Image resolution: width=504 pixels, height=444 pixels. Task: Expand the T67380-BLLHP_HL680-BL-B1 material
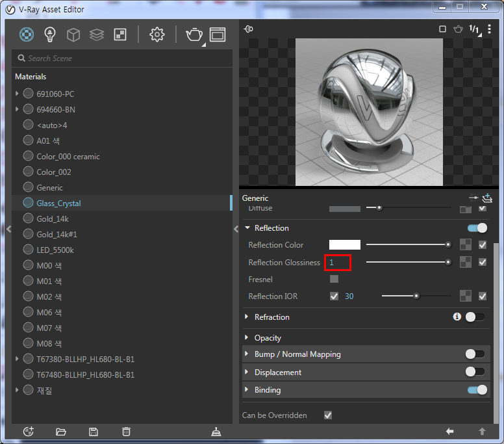[x=17, y=359]
